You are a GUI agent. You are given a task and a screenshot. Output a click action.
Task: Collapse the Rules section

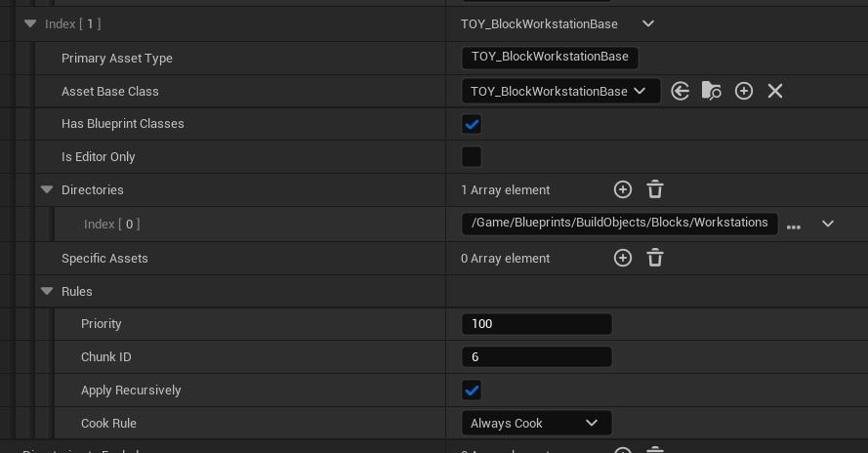47,291
